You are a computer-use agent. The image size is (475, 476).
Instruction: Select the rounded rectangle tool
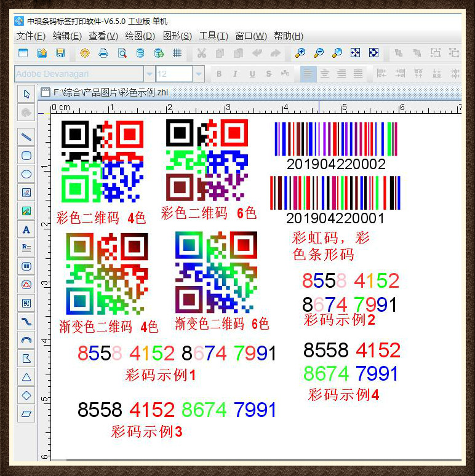click(x=26, y=156)
